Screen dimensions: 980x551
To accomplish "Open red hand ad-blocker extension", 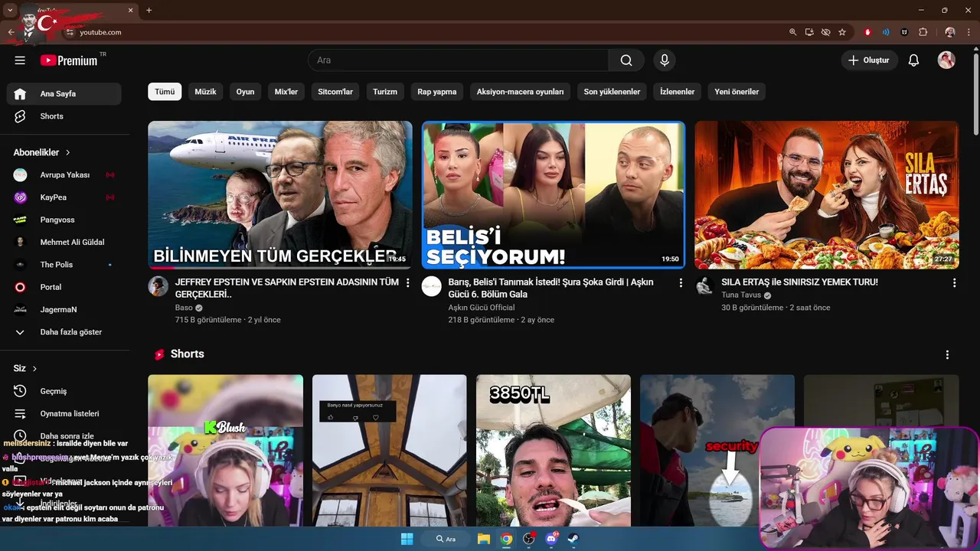I will point(867,32).
